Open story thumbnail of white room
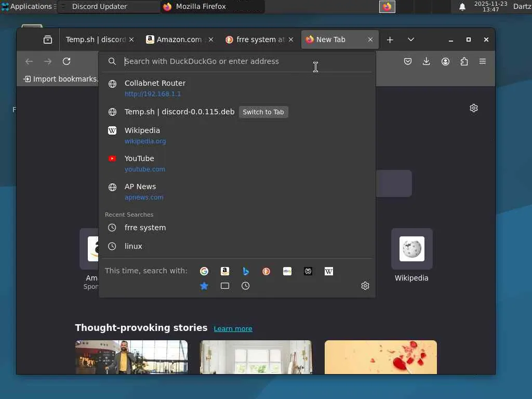 click(256, 357)
